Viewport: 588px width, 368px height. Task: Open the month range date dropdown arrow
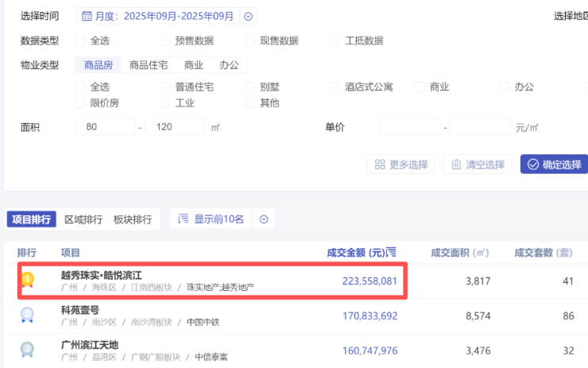point(248,16)
